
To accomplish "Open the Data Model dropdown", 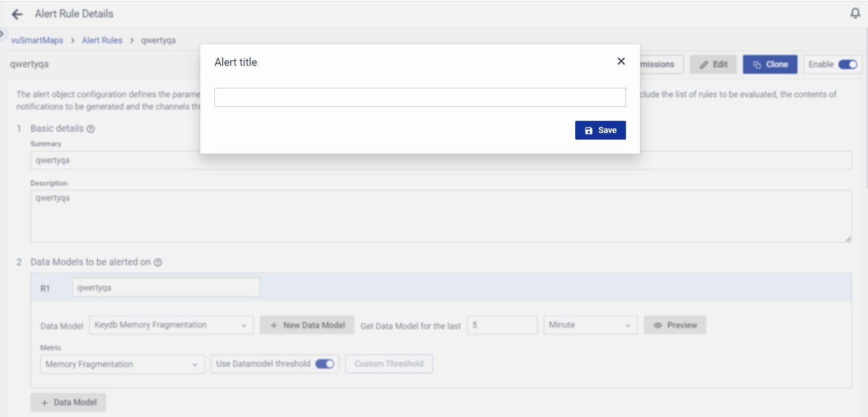I will click(x=171, y=325).
